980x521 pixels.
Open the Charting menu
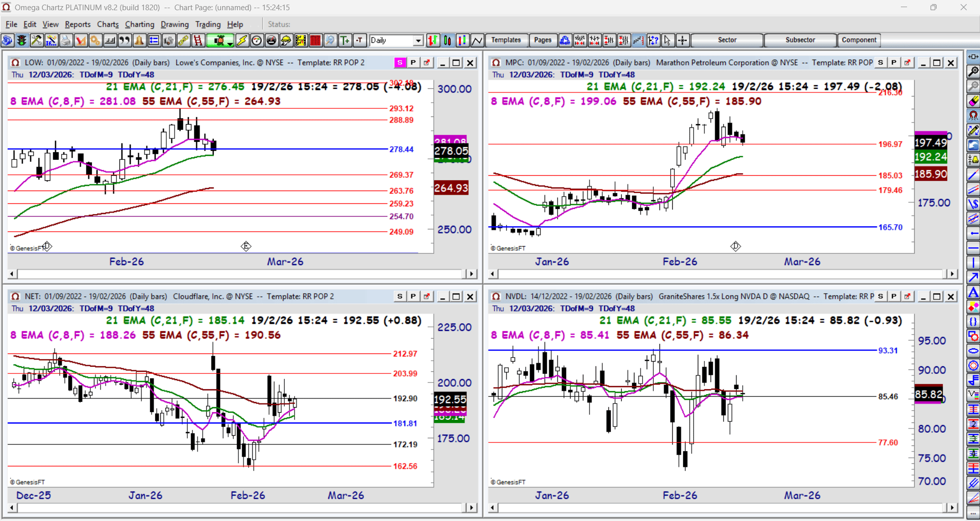(139, 24)
